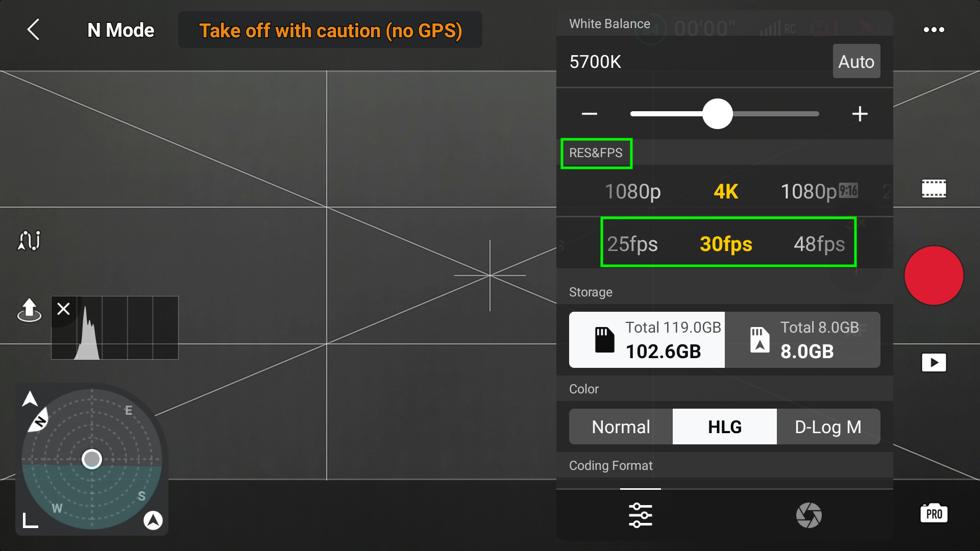Switch PRO camera mode icon
Viewport: 980px width, 551px height.
tap(934, 513)
